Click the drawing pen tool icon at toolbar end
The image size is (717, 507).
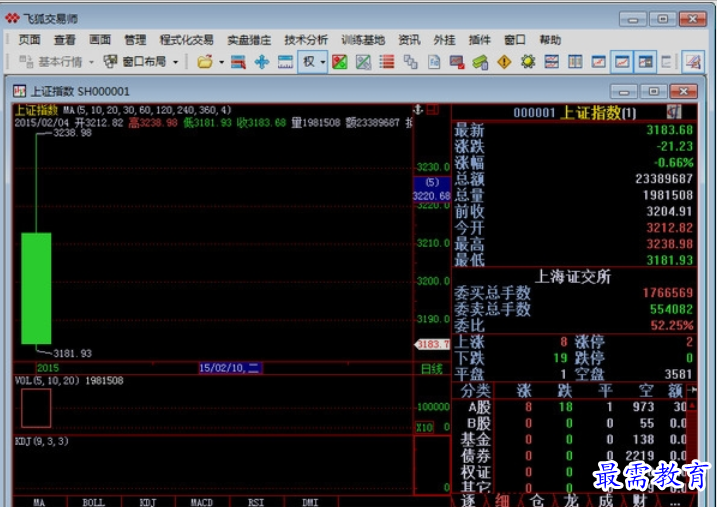tap(693, 62)
